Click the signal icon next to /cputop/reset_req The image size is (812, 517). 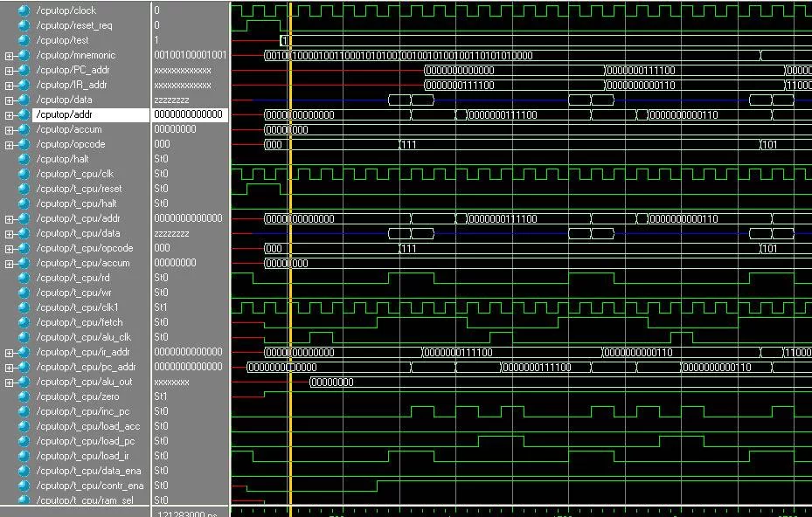coord(24,25)
